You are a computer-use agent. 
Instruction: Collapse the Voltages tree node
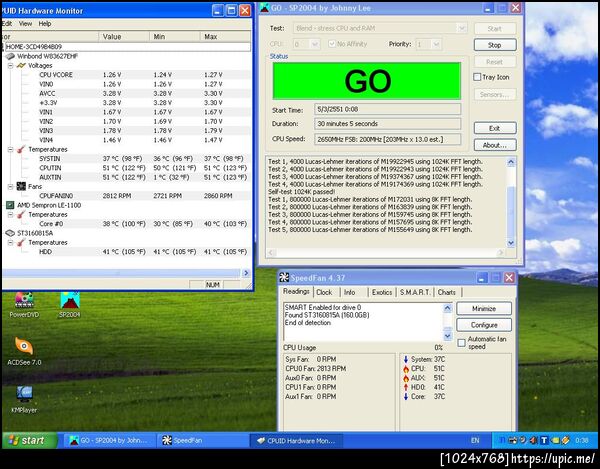pyautogui.click(x=11, y=65)
